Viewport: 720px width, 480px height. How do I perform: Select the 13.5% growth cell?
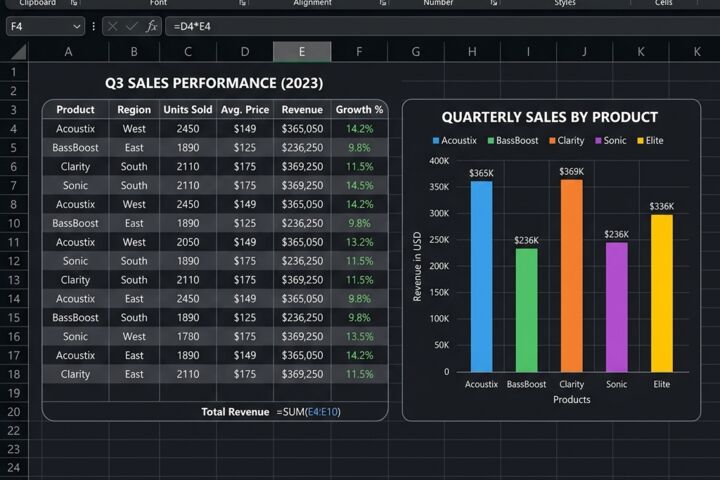[359, 337]
